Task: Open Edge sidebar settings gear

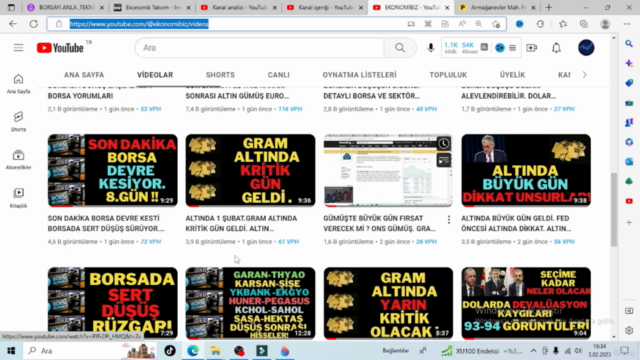Action: pyautogui.click(x=629, y=330)
